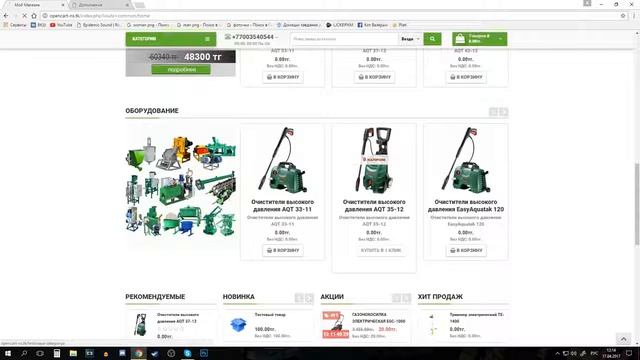This screenshot has height=360, width=640.
Task: Open the Epidemic Sound bookmark
Action: point(99,25)
